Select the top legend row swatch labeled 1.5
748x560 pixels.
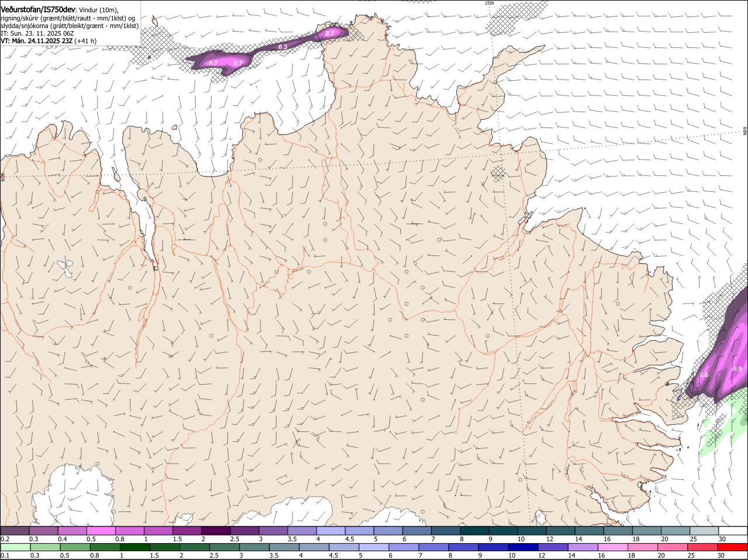point(187,531)
